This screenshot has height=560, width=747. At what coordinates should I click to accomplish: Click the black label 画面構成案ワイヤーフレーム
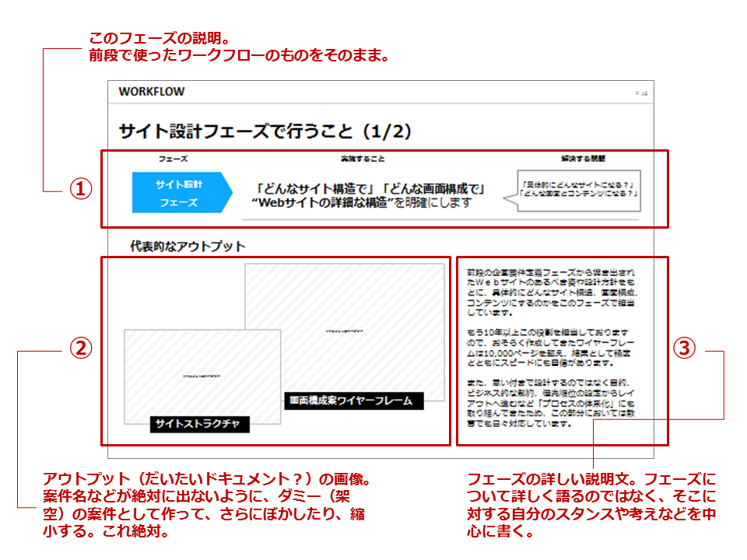(x=354, y=401)
